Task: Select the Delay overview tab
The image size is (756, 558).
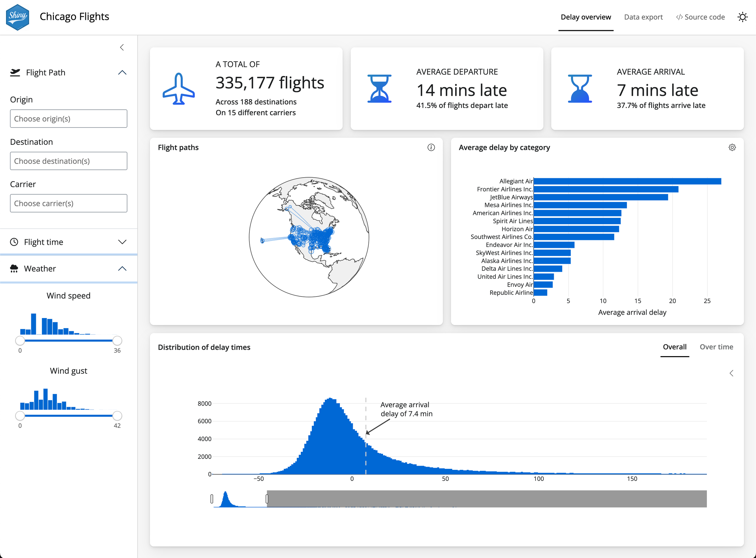Action: (586, 17)
